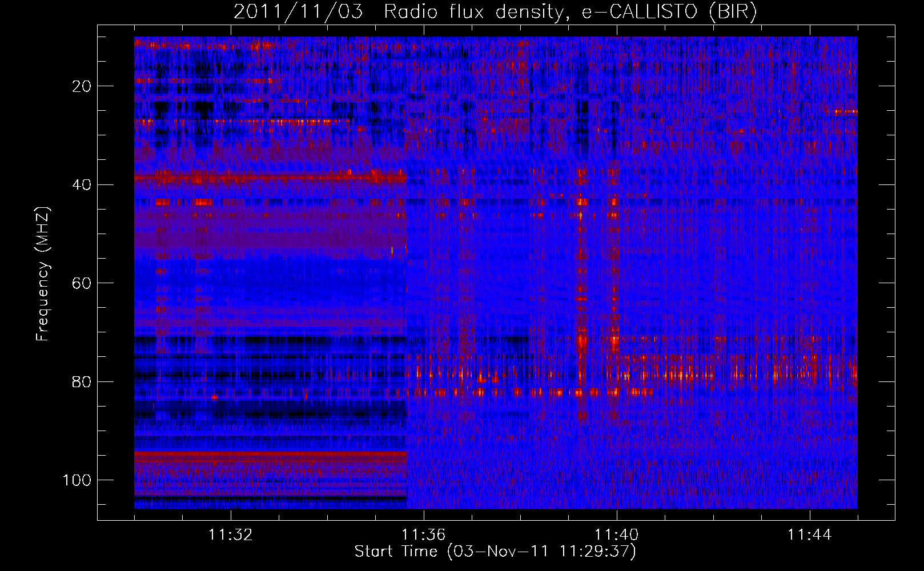Click the 11:40 time tick label
Image resolution: width=924 pixels, height=571 pixels.
coord(616,535)
